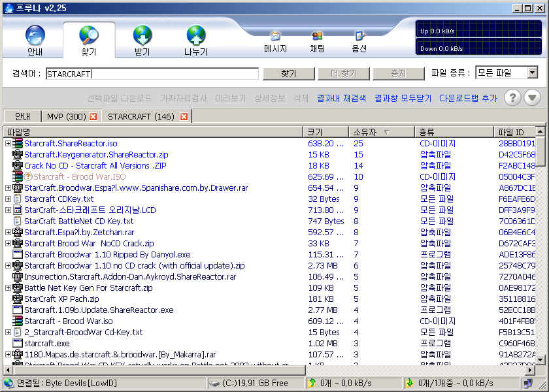Screen dimensions: 549x392
Task: Expand the Starcraft.ShareReactor.iso row
Action: pyautogui.click(x=8, y=144)
